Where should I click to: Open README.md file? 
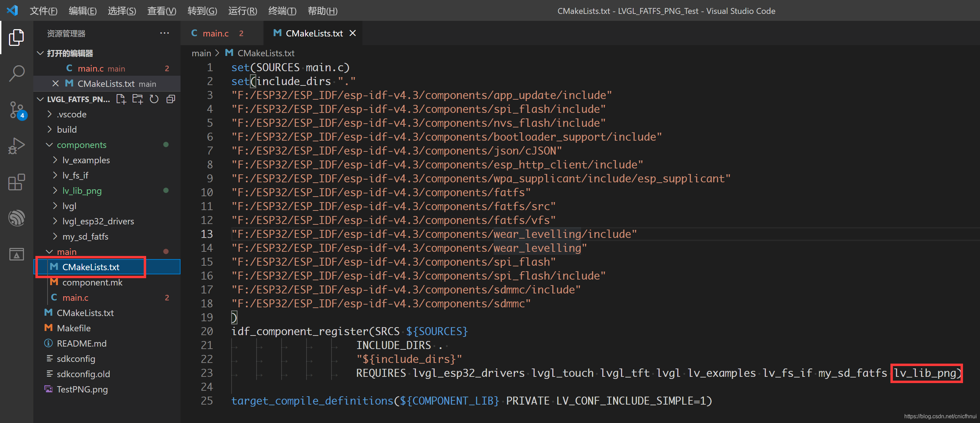click(x=107, y=343)
